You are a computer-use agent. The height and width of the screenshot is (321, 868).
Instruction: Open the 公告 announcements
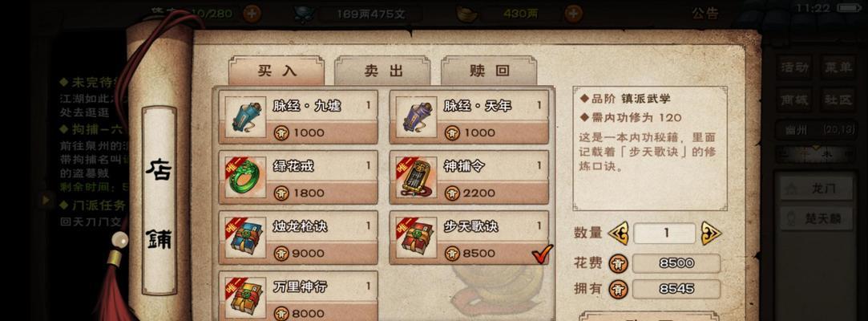(705, 14)
